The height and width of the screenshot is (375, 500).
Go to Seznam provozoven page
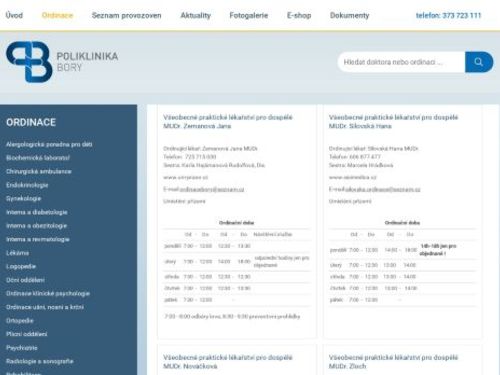(126, 15)
